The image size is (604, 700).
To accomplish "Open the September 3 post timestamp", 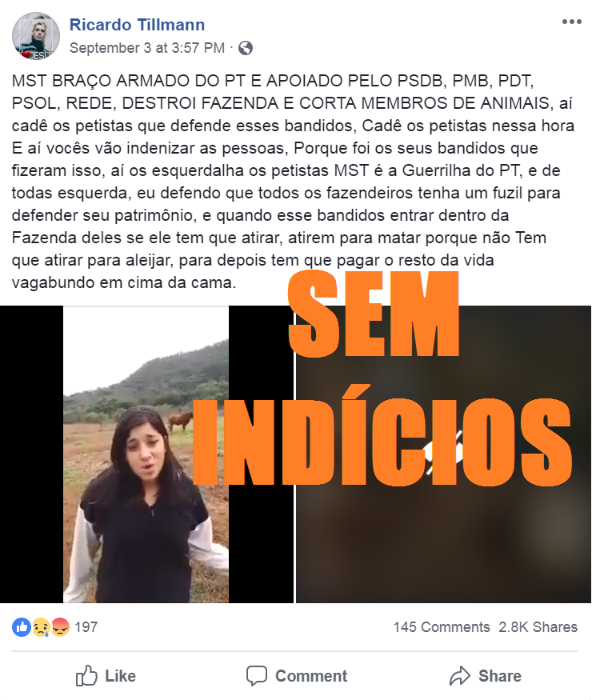I will point(147,48).
